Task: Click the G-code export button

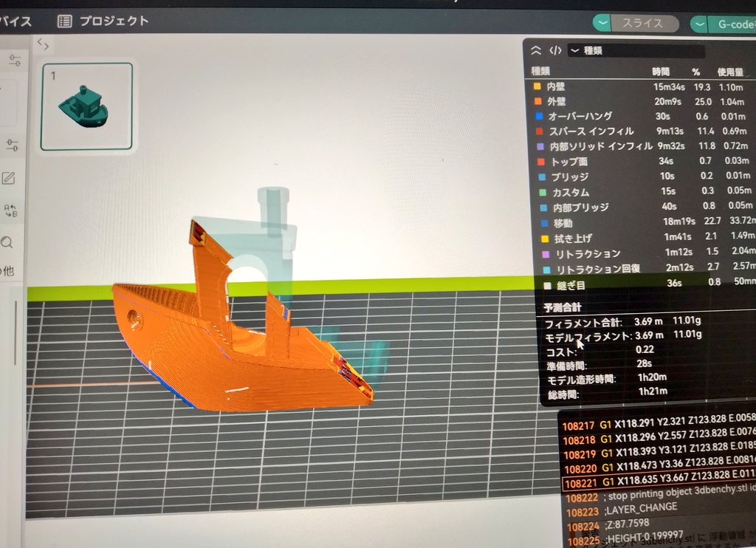Action: pos(734,24)
